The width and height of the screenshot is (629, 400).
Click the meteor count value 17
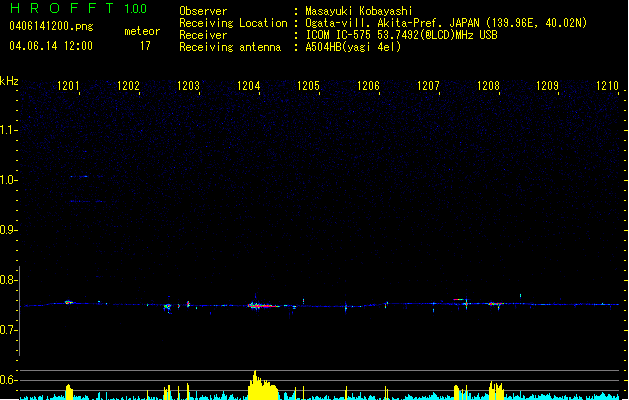(x=145, y=46)
